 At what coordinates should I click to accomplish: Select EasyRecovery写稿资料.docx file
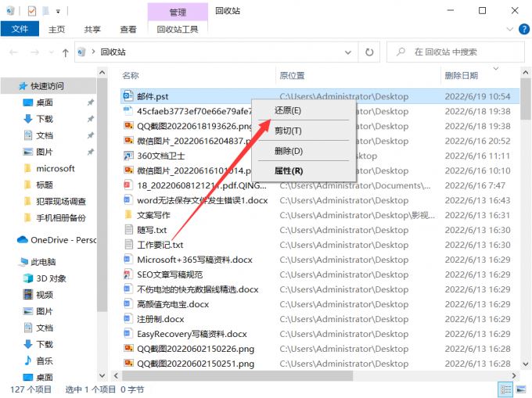point(192,334)
